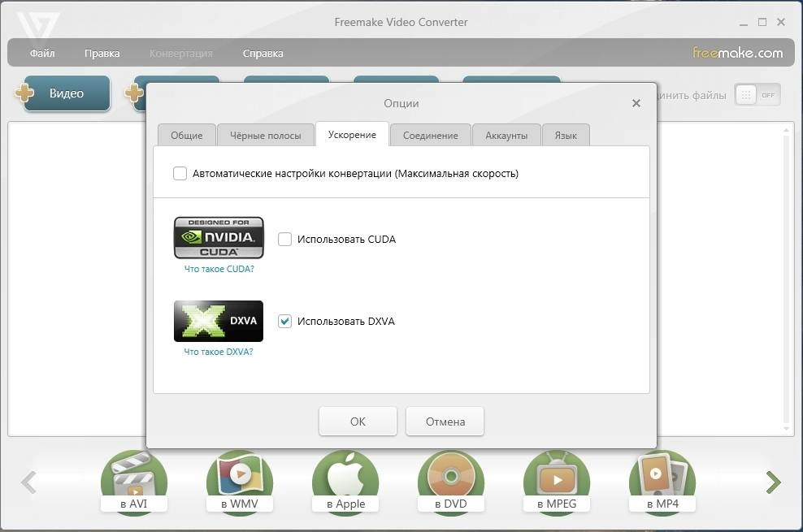This screenshot has width=803, height=532.
Task: Show previous formats with left arrow
Action: click(x=28, y=482)
